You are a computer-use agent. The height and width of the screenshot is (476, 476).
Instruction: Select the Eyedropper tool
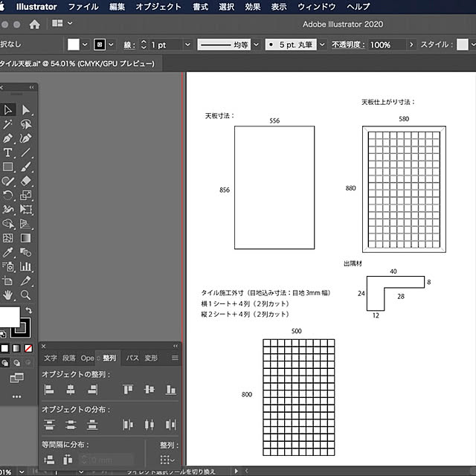click(x=8, y=253)
